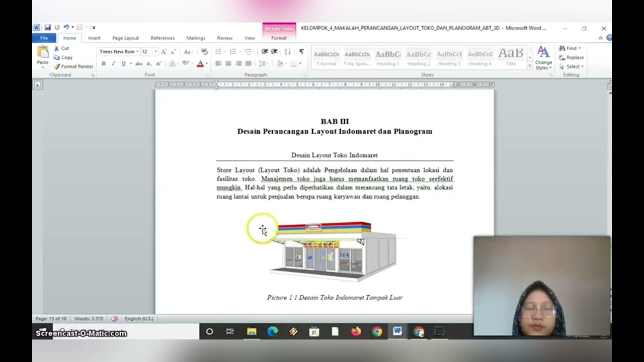Click the Save icon in Quick Access Toolbar
The height and width of the screenshot is (362, 644).
click(47, 27)
